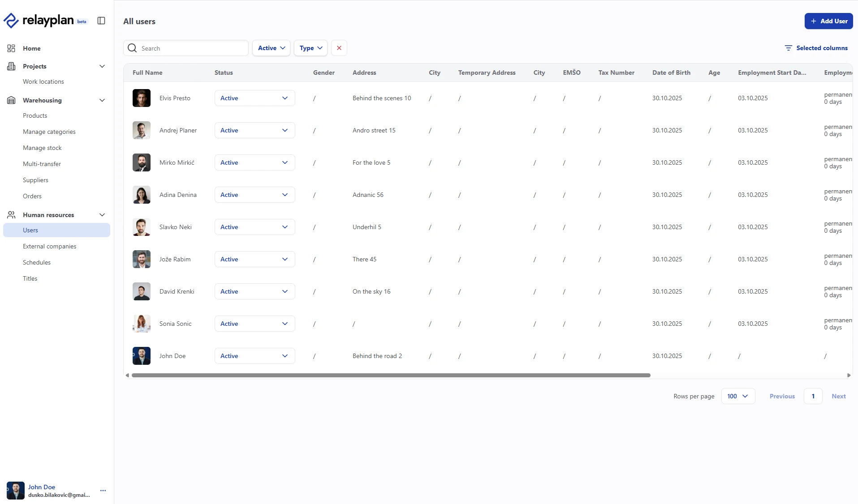Image resolution: width=858 pixels, height=504 pixels.
Task: Open the Type filter dropdown
Action: [311, 48]
